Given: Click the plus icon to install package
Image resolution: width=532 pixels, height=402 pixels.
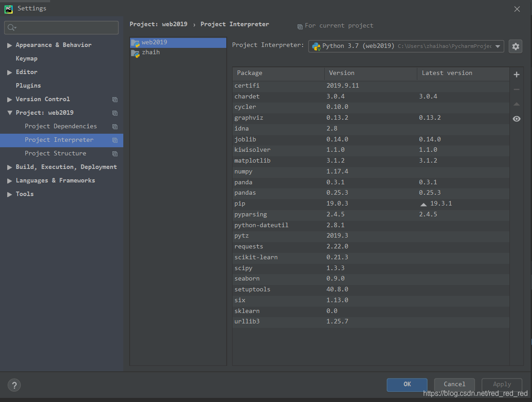Looking at the screenshot, I should 516,75.
